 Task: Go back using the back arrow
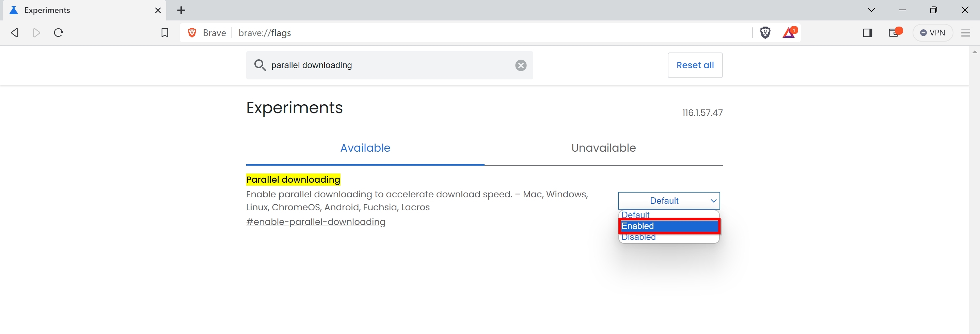[x=15, y=33]
